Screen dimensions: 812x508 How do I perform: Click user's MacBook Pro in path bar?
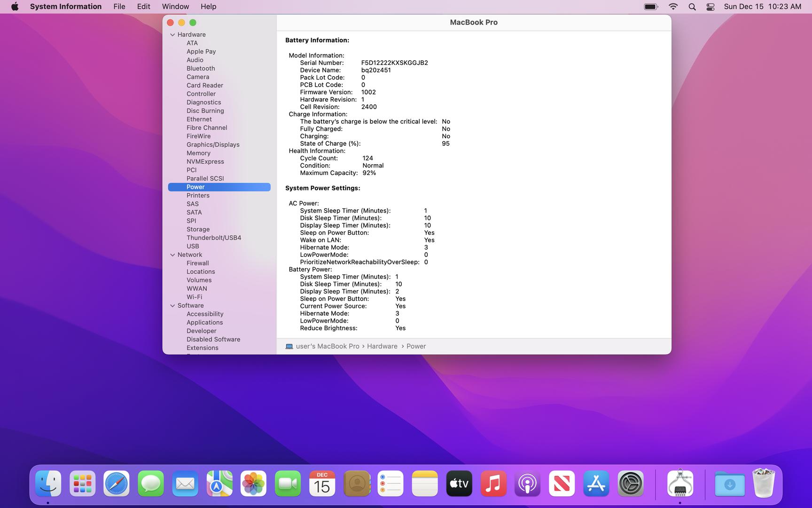click(327, 346)
